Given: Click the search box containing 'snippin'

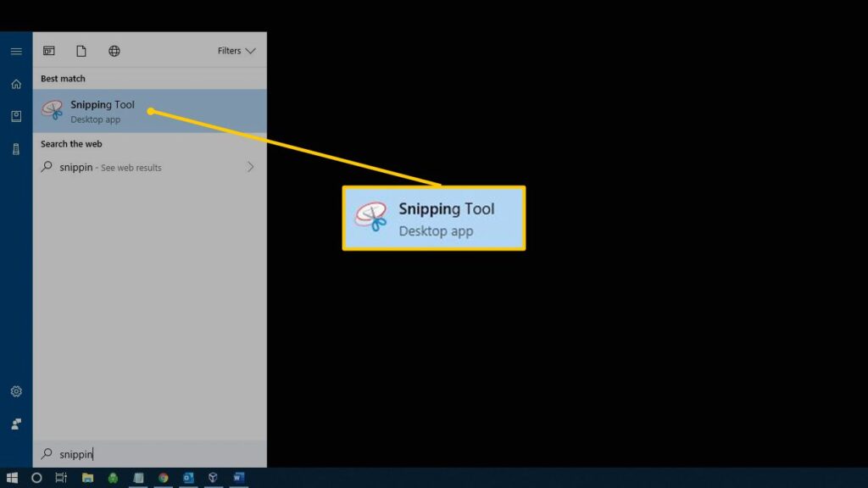Looking at the screenshot, I should [153, 454].
